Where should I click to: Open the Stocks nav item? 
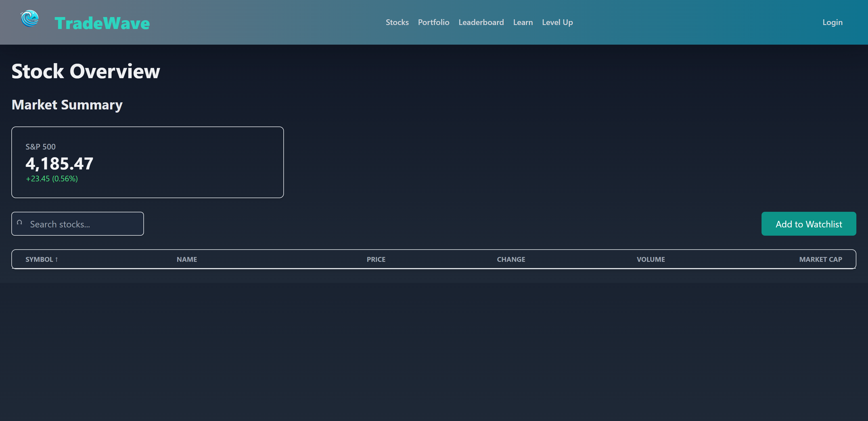tap(397, 22)
